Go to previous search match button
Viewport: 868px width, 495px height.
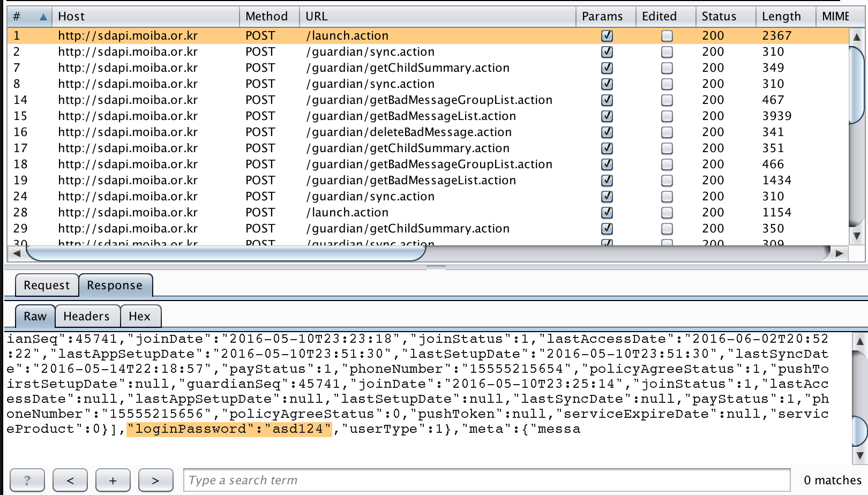click(70, 480)
